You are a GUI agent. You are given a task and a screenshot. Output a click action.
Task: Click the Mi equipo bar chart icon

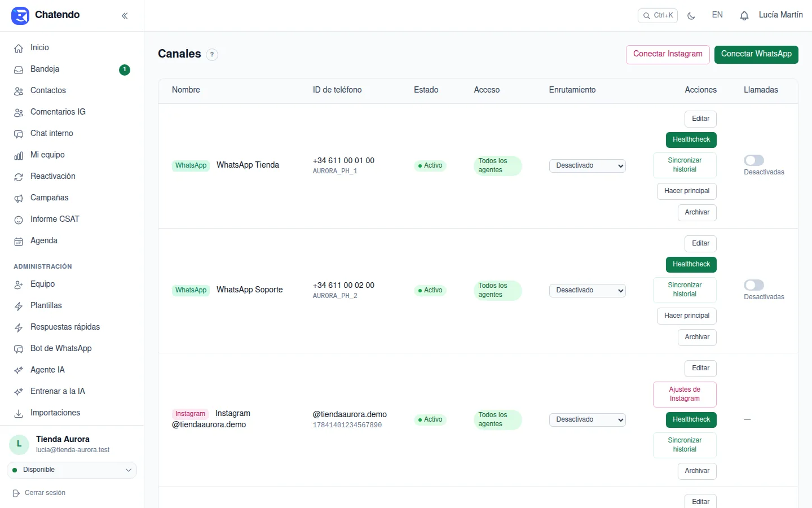(19, 155)
